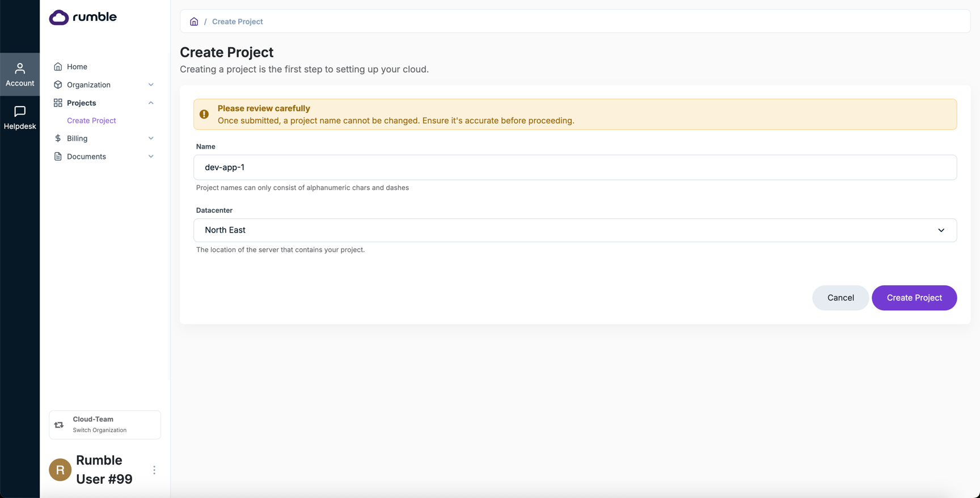Click the server location helper text

point(280,250)
